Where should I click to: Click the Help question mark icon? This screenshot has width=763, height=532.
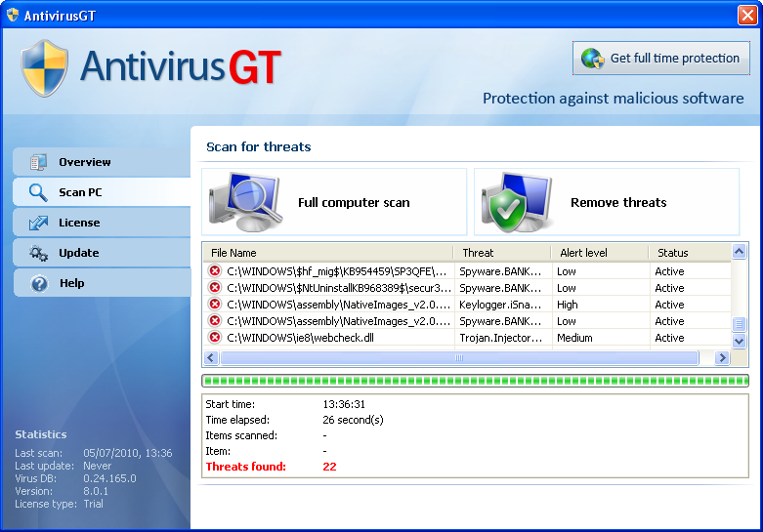(39, 283)
